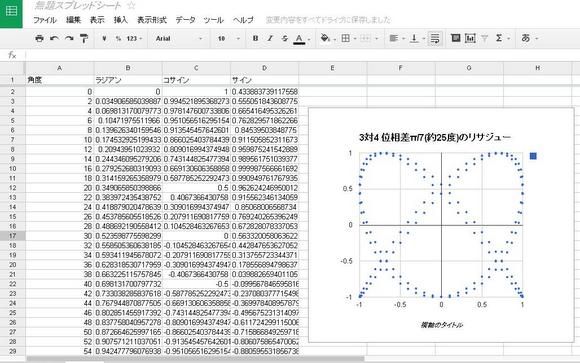The image size is (580, 363).
Task: Select the cell with 0.5 in column C
Action: pos(196,188)
